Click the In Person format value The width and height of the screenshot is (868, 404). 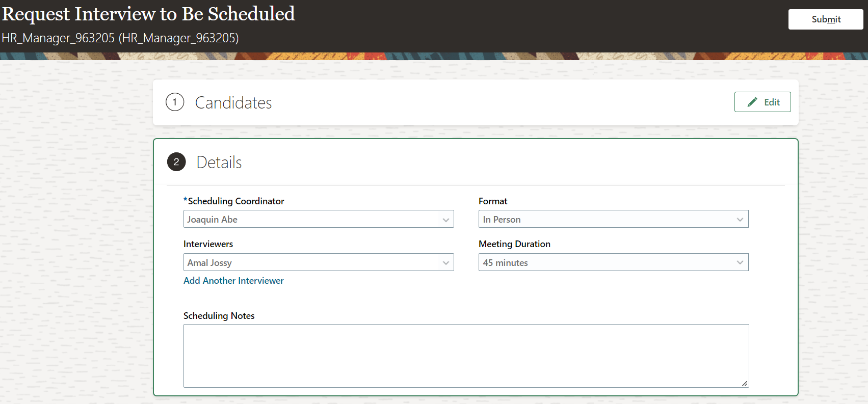click(502, 220)
